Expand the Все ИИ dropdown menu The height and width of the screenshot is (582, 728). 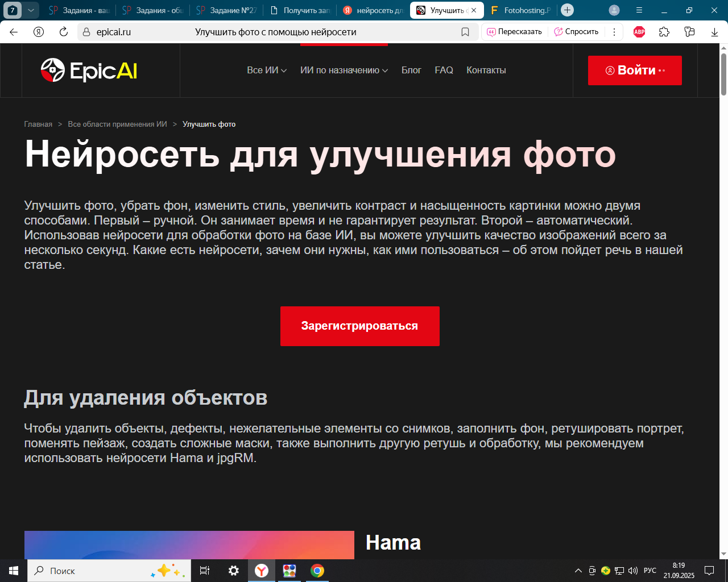click(x=267, y=70)
